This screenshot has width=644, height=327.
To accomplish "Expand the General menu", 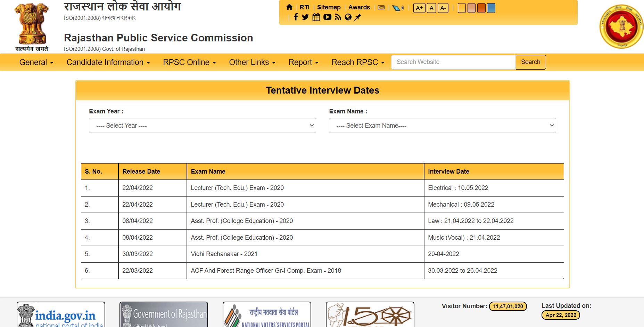I will click(36, 62).
